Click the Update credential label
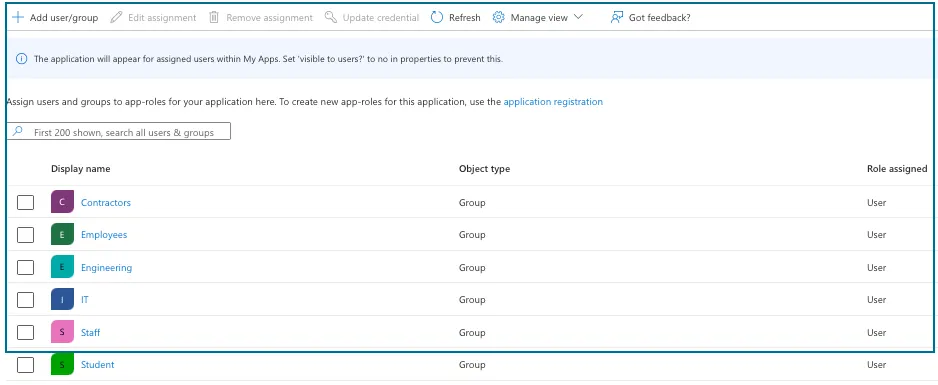 pyautogui.click(x=380, y=18)
